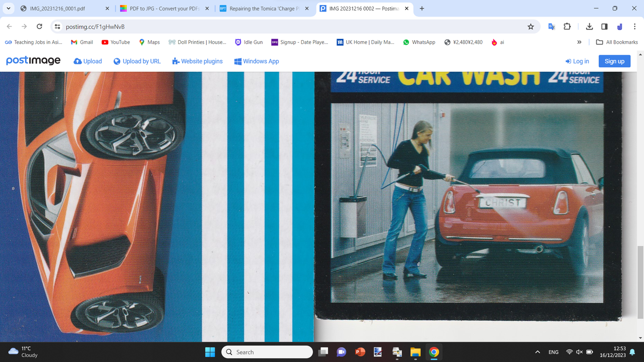
Task: View site information icon in address bar
Action: 57,27
